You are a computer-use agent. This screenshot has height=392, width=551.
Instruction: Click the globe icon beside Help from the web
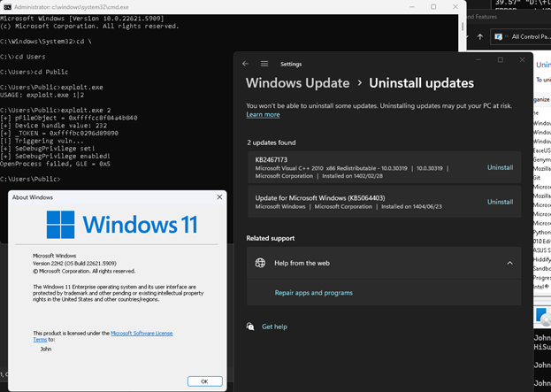click(x=260, y=263)
